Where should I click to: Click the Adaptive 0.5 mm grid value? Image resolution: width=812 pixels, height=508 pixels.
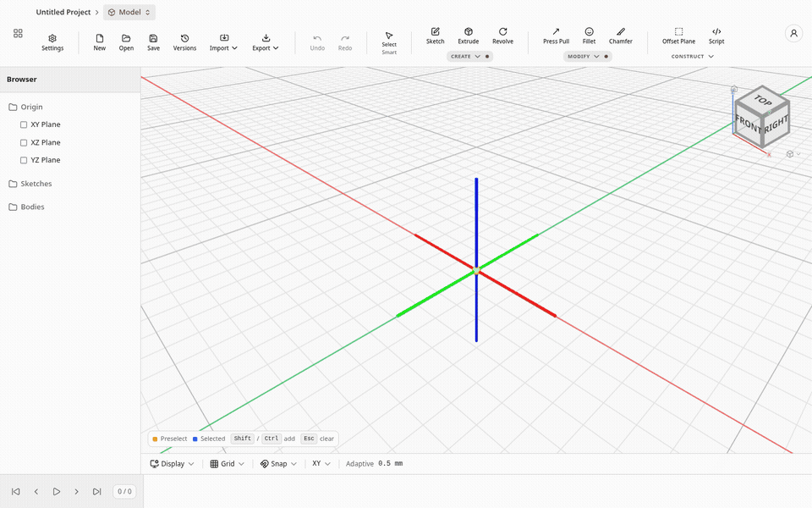click(374, 464)
